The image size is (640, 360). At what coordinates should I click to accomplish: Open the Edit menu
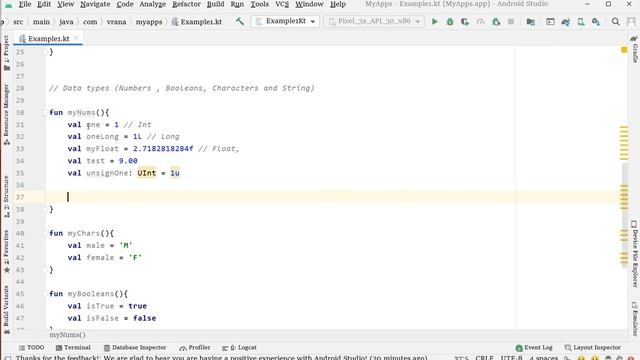tap(44, 4)
